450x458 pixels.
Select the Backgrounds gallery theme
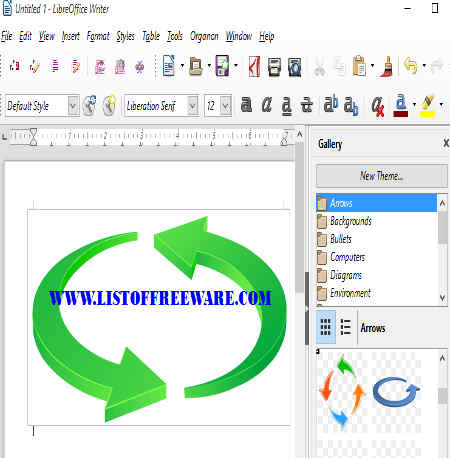coord(376,221)
